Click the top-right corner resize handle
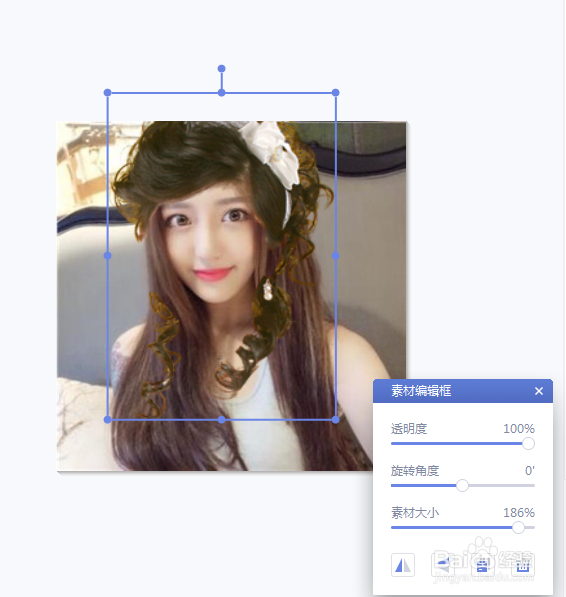 [335, 93]
